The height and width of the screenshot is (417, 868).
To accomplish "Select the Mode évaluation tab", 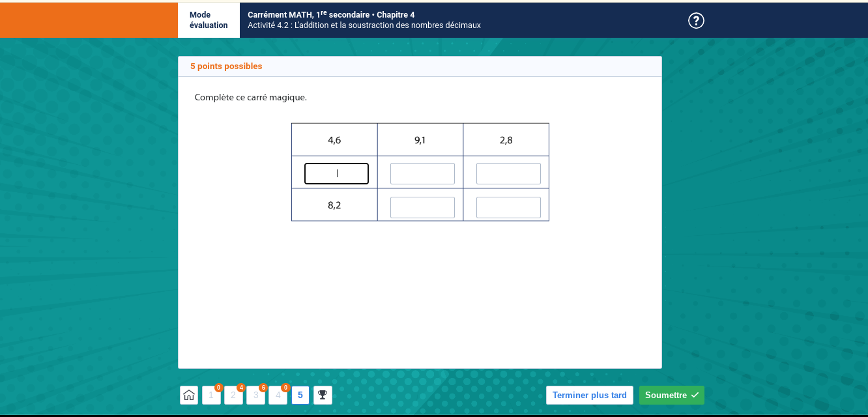I will pyautogui.click(x=209, y=20).
